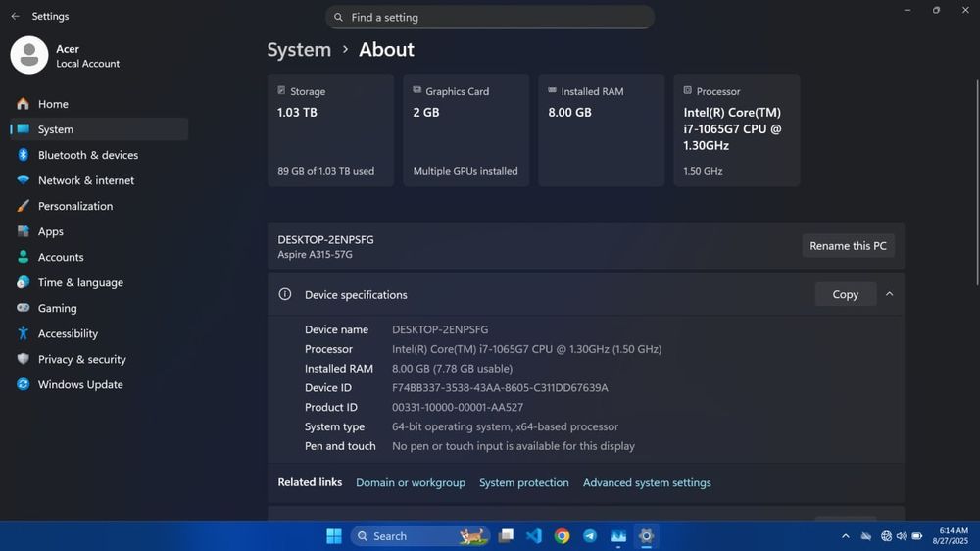Click the Storage card drive icon
The height and width of the screenshot is (551, 980).
click(281, 90)
